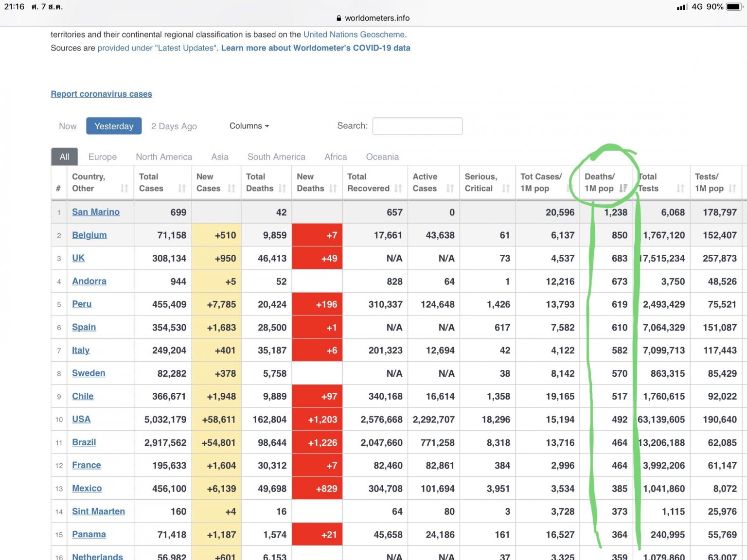Open the Columns dropdown
This screenshot has width=747, height=560.
click(x=249, y=126)
